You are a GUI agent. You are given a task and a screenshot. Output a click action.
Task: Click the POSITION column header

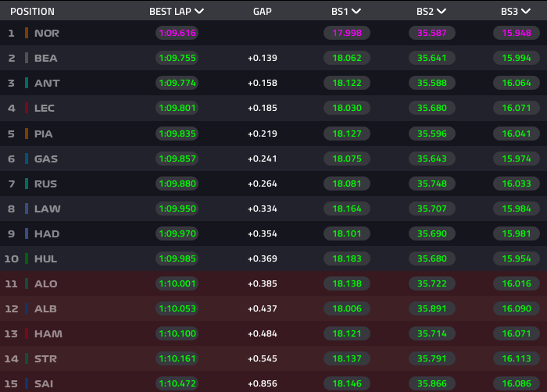tap(32, 12)
